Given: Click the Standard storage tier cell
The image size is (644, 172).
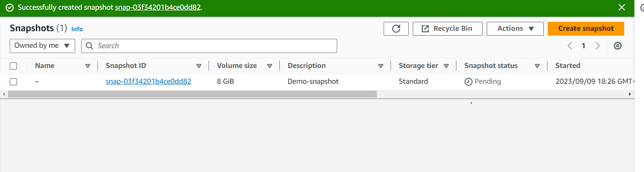Looking at the screenshot, I should pos(413,81).
